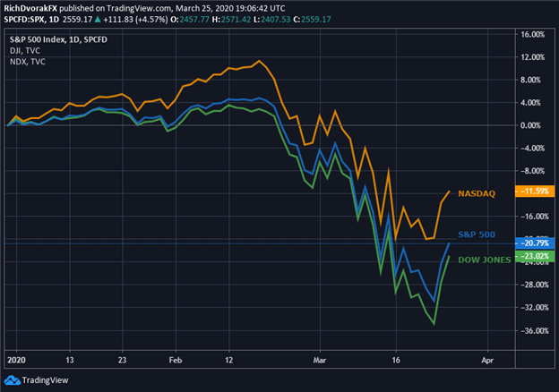559x392 pixels.
Task: Click the close value C:2559.17
Action: [x=312, y=19]
